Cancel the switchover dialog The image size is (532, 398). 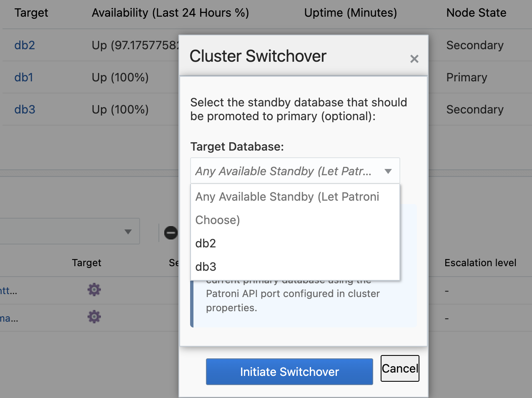pos(399,368)
